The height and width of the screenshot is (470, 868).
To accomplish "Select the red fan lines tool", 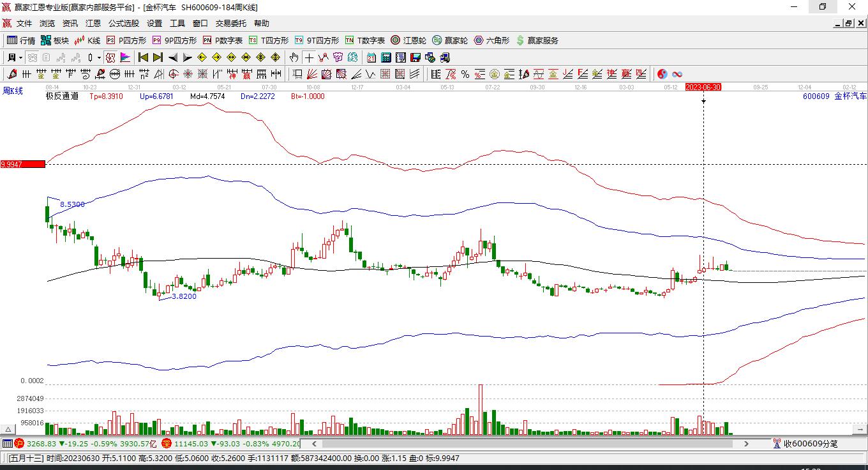I will tap(312, 74).
